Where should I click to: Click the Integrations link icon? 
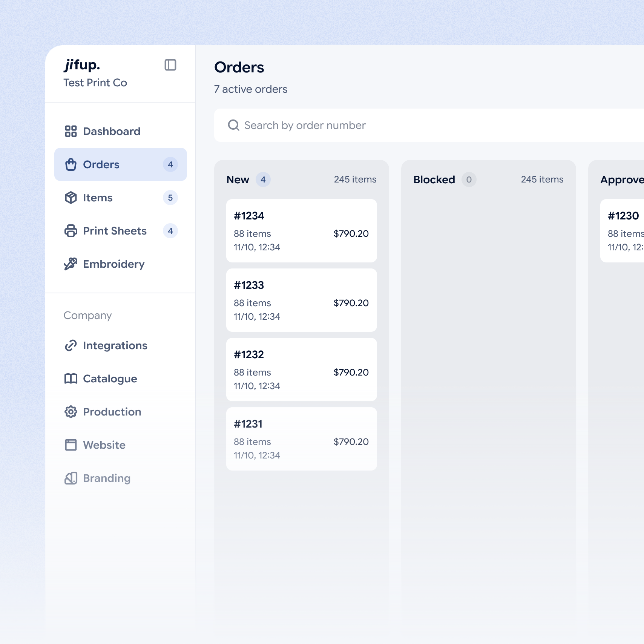(x=71, y=345)
